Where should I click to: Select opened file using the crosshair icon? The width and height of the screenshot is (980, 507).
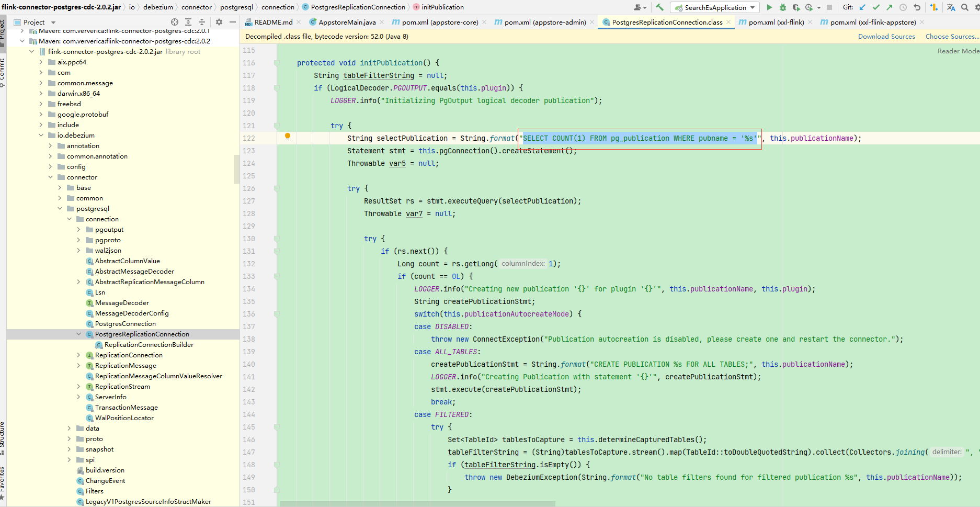tap(175, 22)
